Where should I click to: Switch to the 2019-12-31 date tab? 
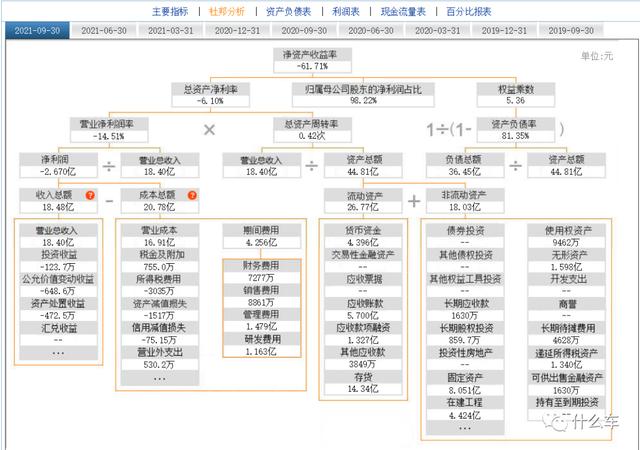point(504,31)
